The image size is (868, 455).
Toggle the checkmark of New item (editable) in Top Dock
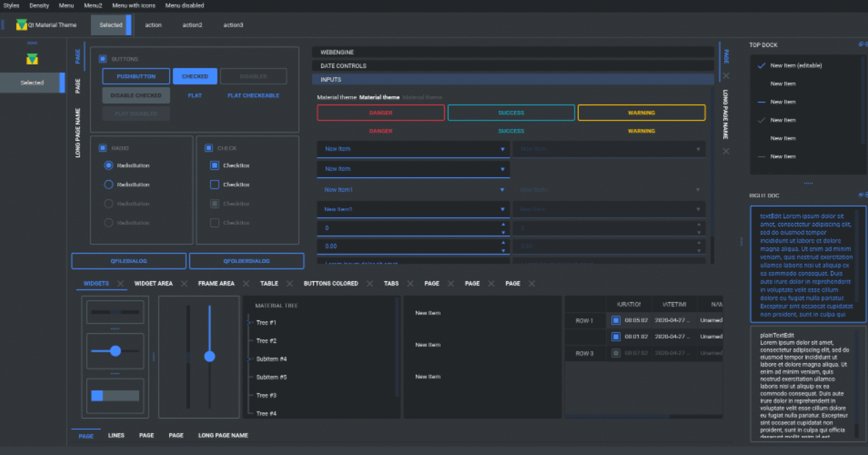[x=761, y=65]
